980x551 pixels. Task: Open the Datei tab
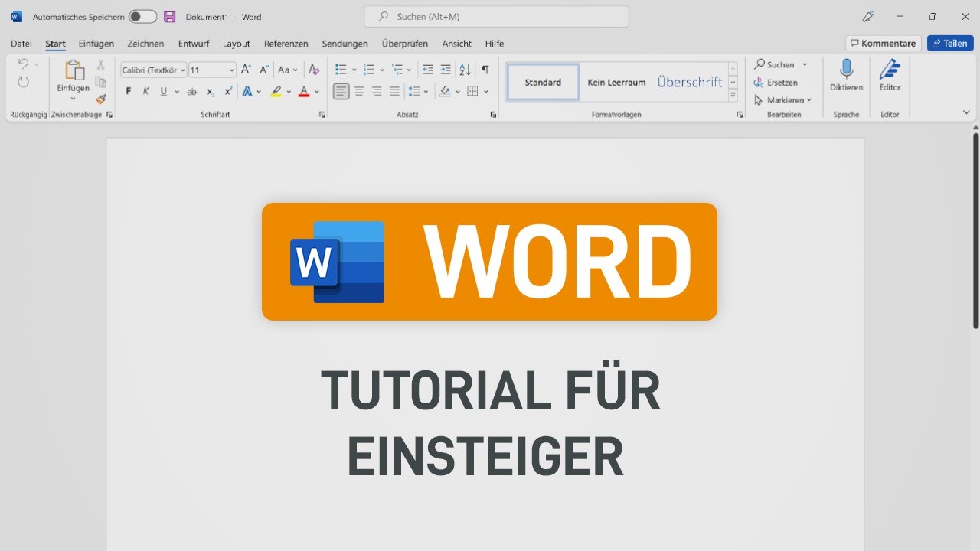click(21, 44)
